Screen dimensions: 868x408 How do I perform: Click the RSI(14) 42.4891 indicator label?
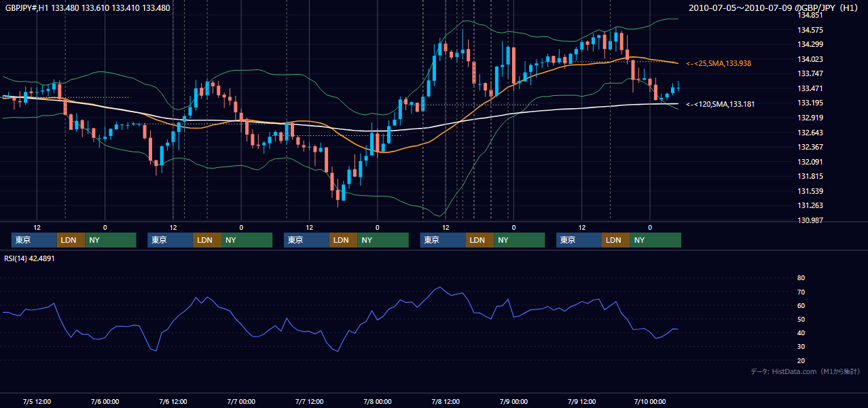point(29,258)
